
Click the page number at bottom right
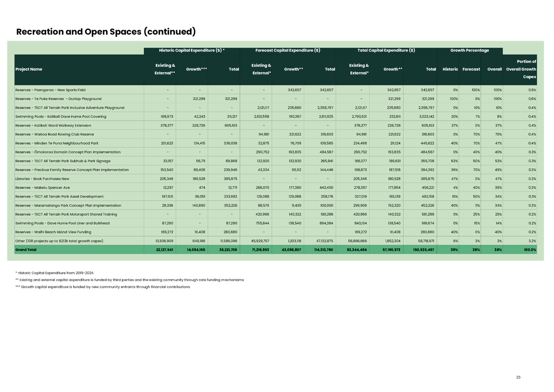[x=518, y=377]
